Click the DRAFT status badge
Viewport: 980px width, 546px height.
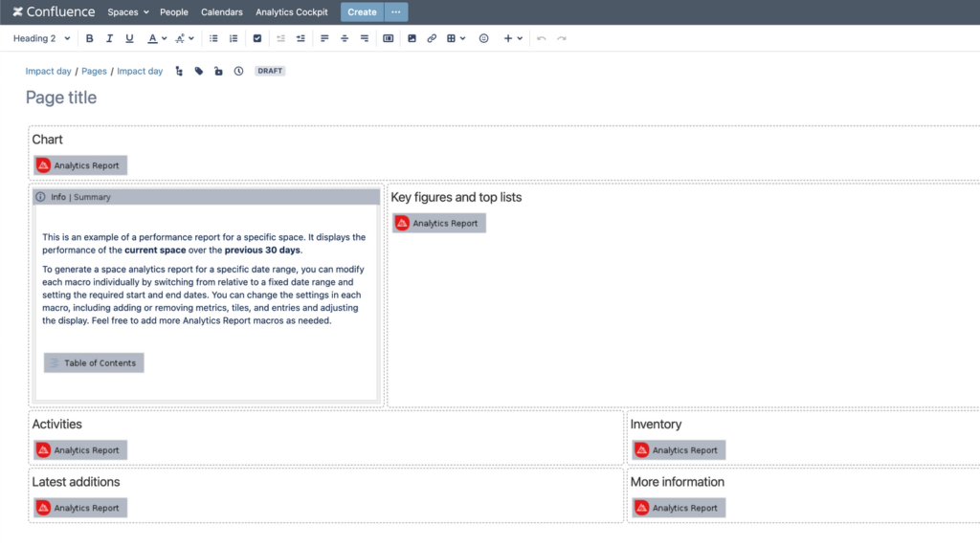coord(270,71)
